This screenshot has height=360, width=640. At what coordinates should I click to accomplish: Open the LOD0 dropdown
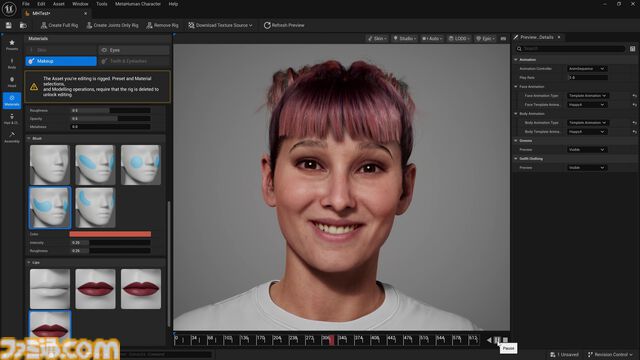tap(460, 38)
